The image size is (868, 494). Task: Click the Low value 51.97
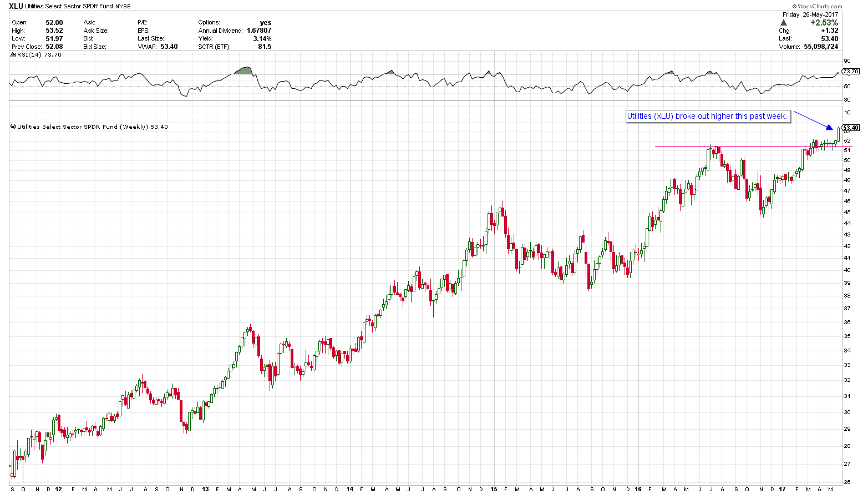54,39
